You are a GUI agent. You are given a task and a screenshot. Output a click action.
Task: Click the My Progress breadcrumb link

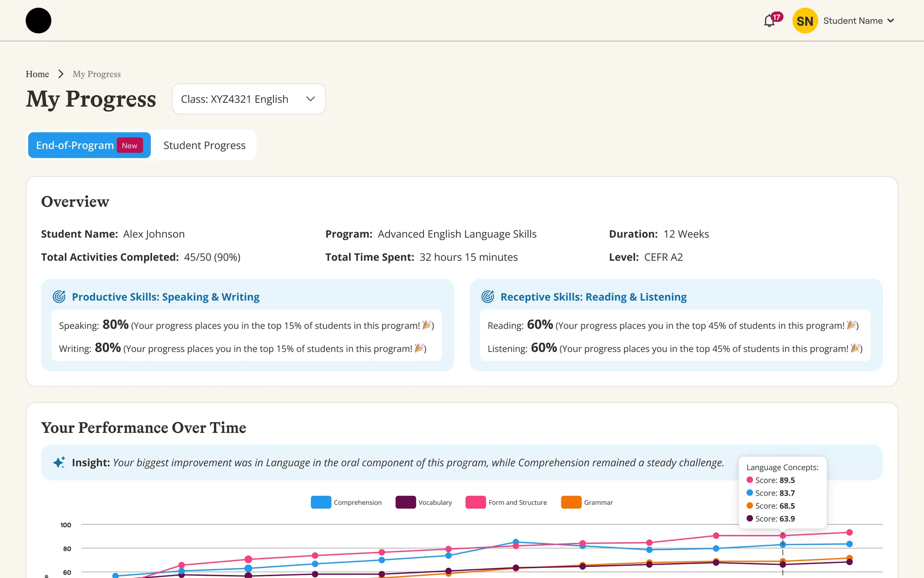(97, 74)
